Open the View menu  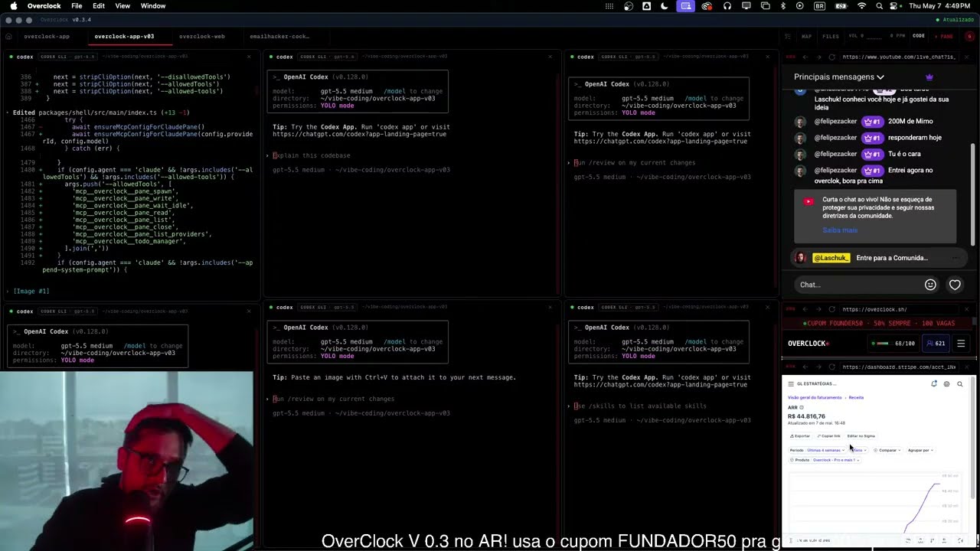tap(122, 5)
